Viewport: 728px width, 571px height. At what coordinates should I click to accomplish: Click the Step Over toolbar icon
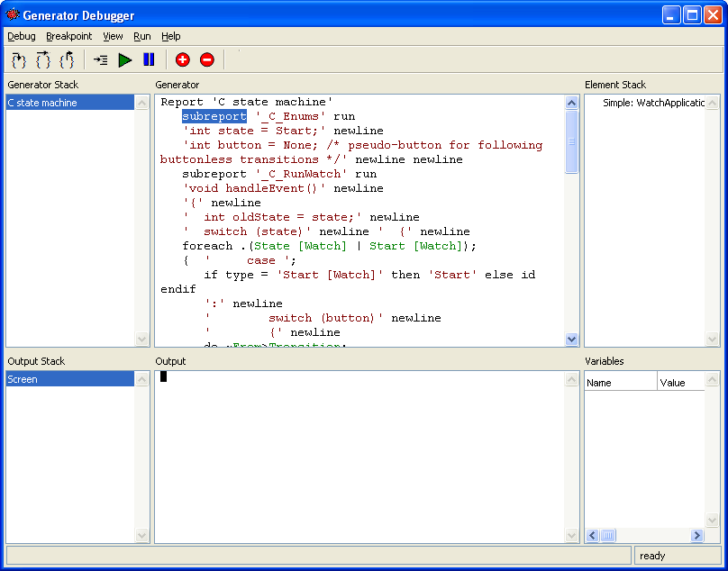click(42, 60)
